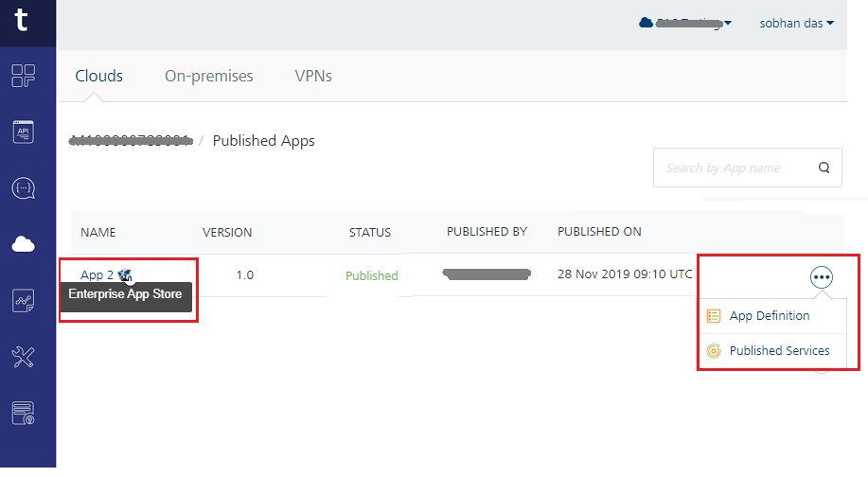
Task: Choose App Definition from the menu
Action: coord(769,316)
